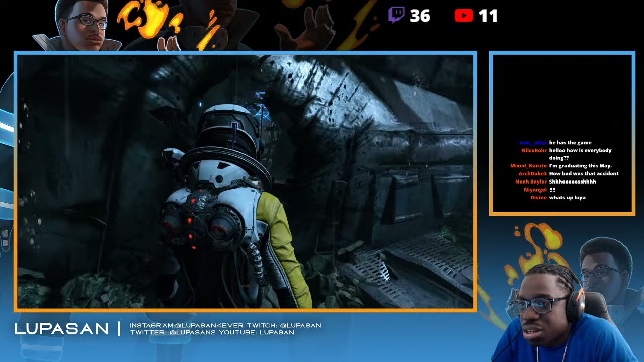
Task: Click the large LUPASAN channel name
Action: 61,329
